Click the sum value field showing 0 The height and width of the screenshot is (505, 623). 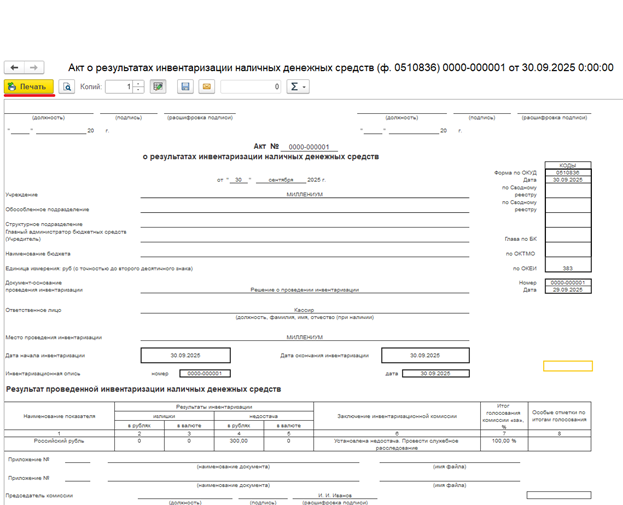click(x=251, y=87)
